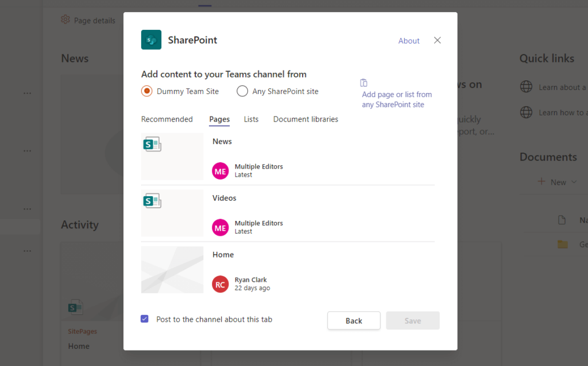
Task: Click the Activity heading in background page
Action: point(80,225)
